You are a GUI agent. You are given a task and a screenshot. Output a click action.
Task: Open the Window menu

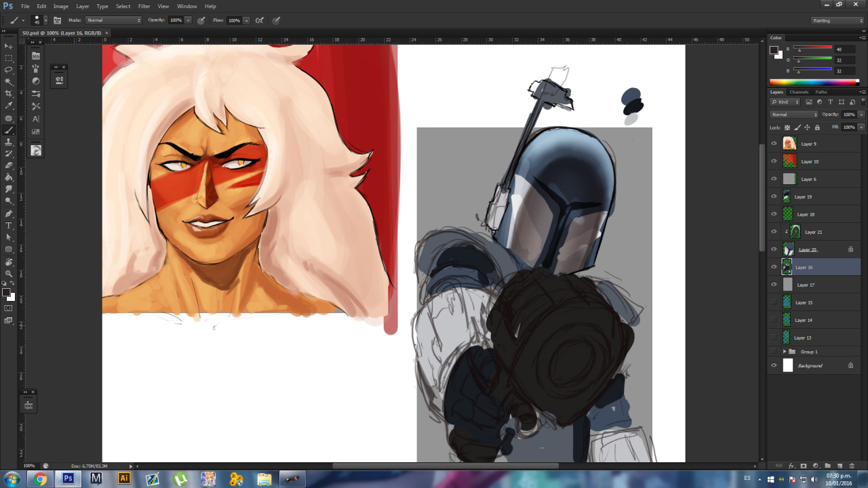(x=187, y=6)
